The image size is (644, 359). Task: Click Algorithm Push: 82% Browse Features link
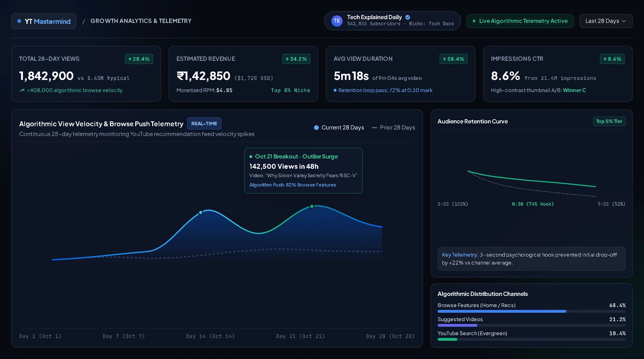click(x=293, y=185)
